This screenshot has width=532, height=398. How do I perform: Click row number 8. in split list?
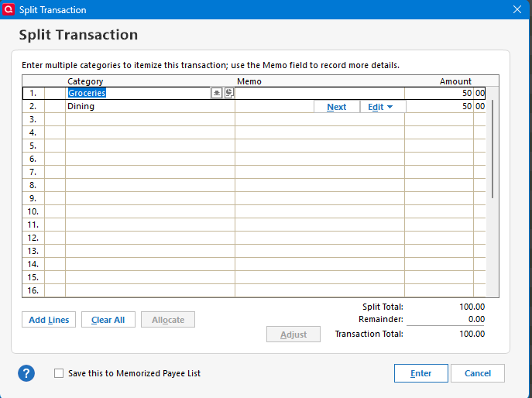click(33, 185)
